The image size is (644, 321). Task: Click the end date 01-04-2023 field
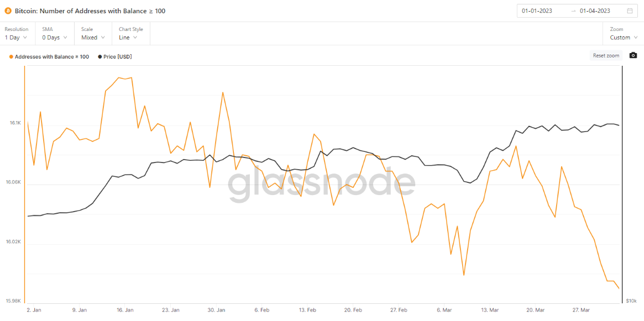click(x=595, y=11)
